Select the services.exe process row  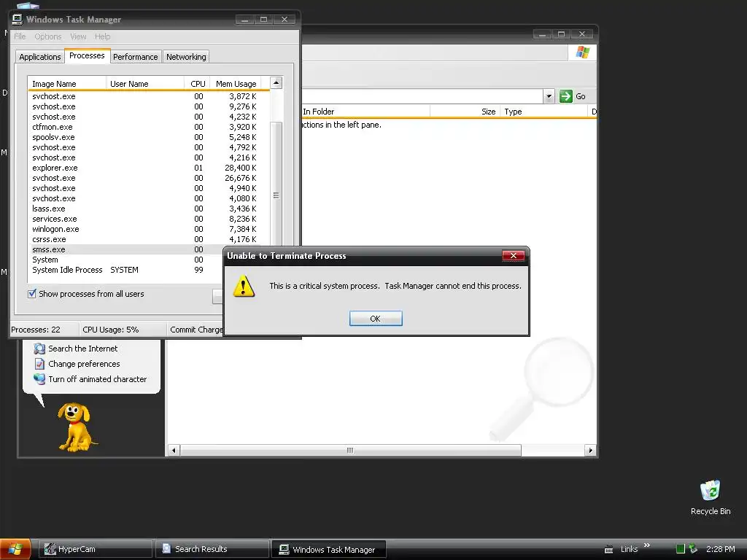point(149,219)
